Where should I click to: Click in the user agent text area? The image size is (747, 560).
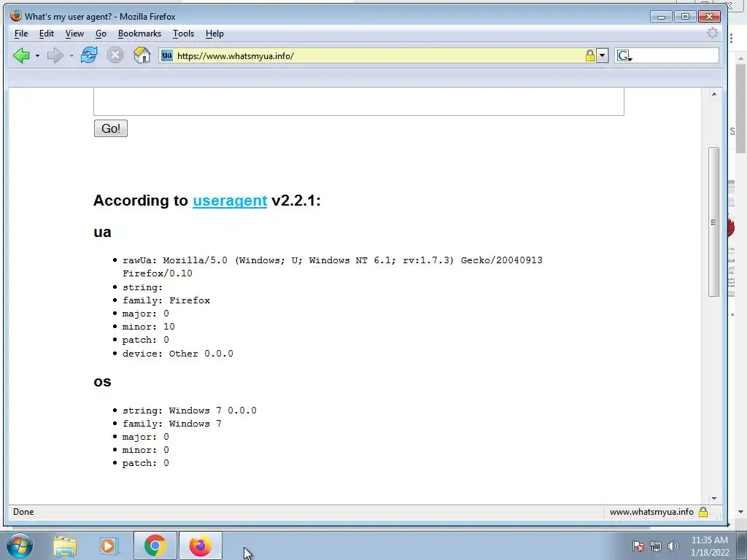pyautogui.click(x=359, y=101)
